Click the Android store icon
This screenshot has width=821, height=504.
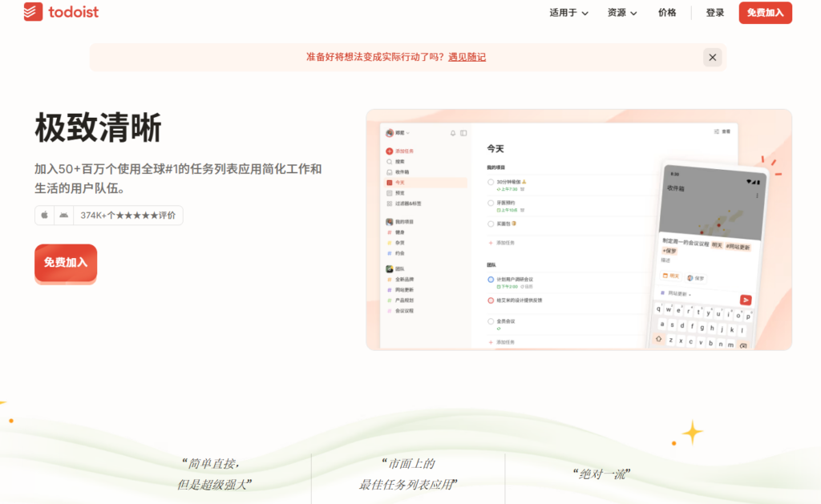[x=64, y=215]
